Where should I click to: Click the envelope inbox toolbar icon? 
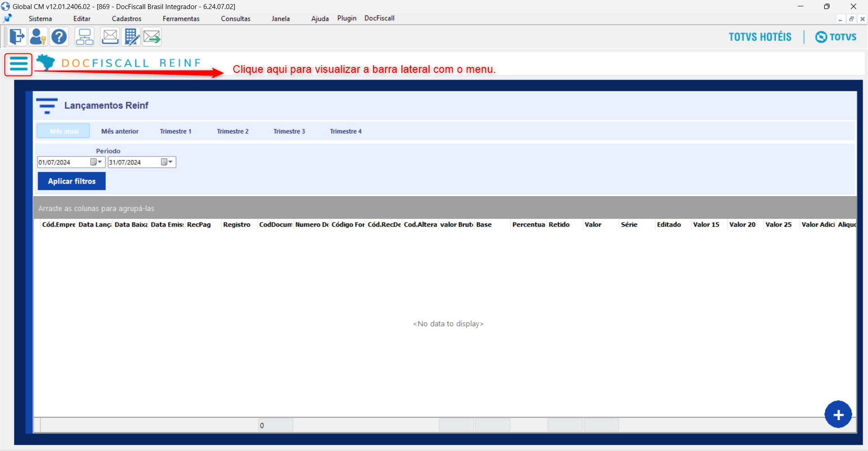110,37
